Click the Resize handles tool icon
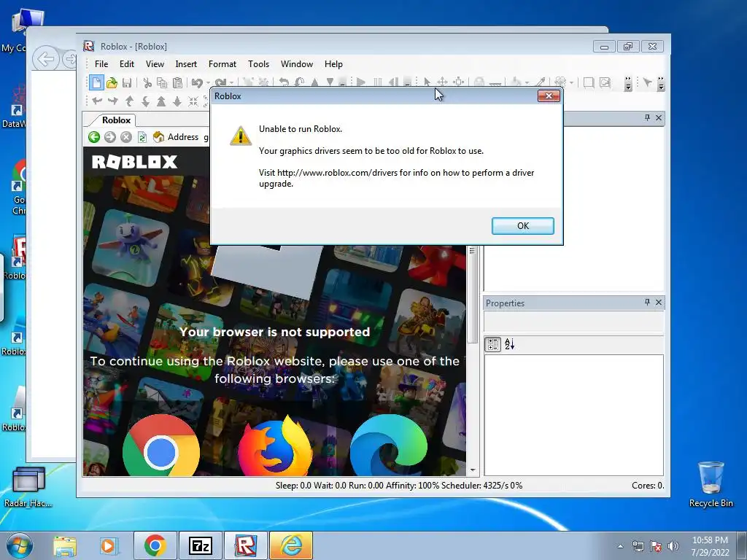747x560 pixels. coord(458,82)
